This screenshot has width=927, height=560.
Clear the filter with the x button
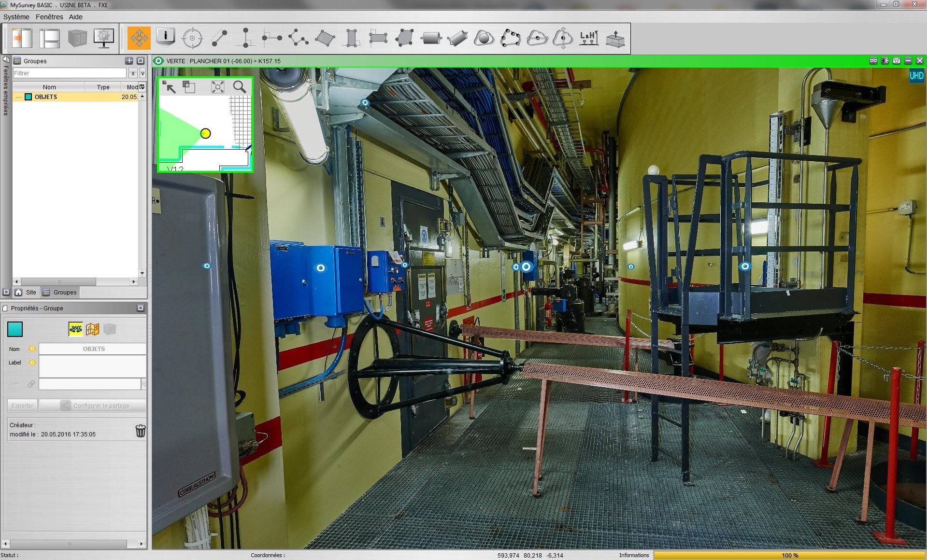click(133, 73)
